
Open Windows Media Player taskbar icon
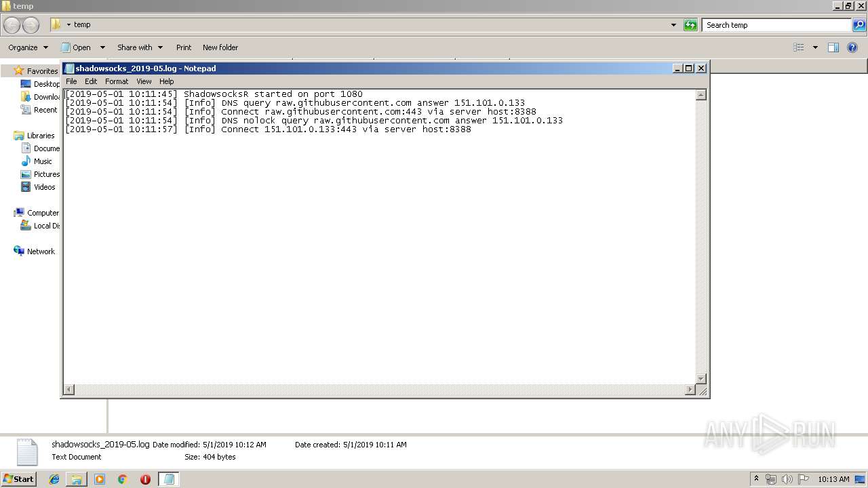pos(100,479)
